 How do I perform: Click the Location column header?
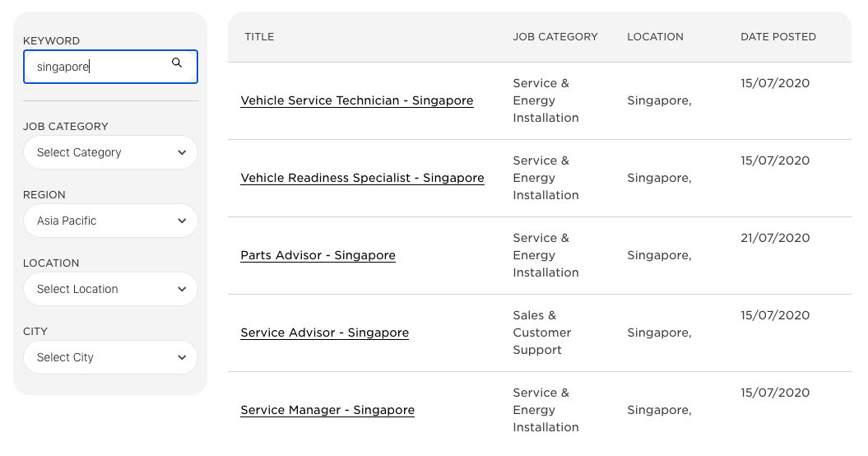(655, 36)
